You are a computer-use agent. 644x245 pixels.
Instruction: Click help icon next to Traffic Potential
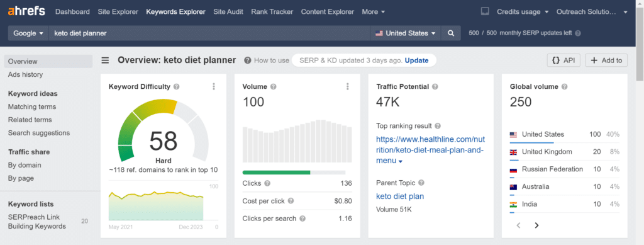435,87
